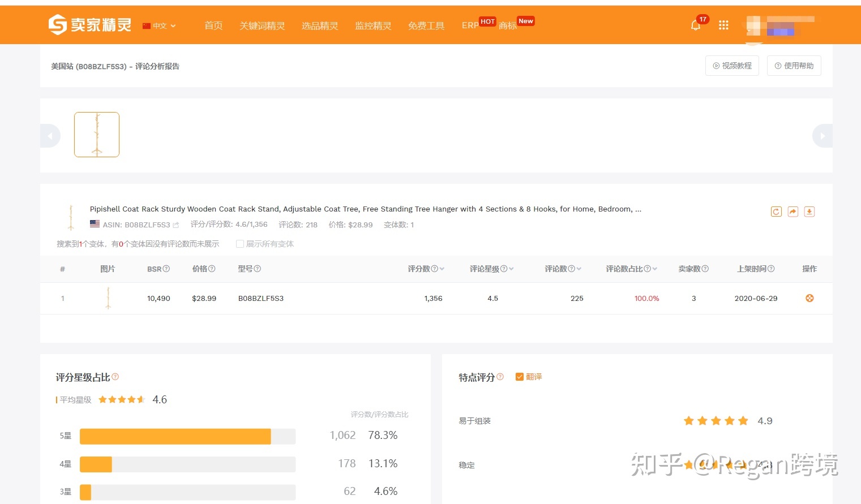Open the 中文 language dropdown

[160, 25]
